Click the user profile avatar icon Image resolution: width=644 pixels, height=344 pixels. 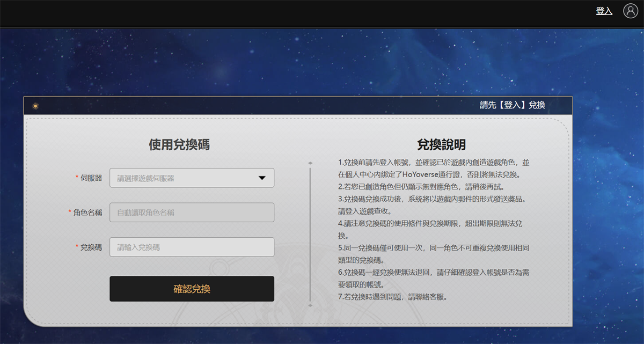pos(630,11)
